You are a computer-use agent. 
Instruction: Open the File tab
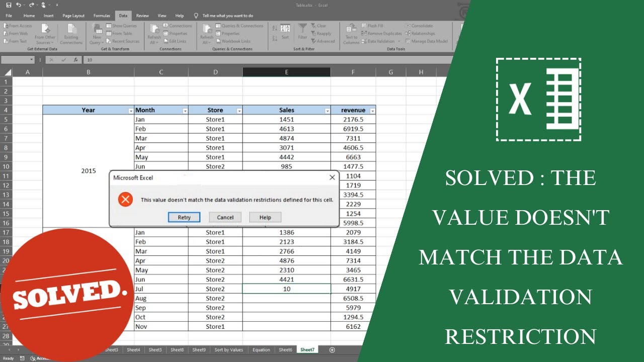[x=9, y=16]
